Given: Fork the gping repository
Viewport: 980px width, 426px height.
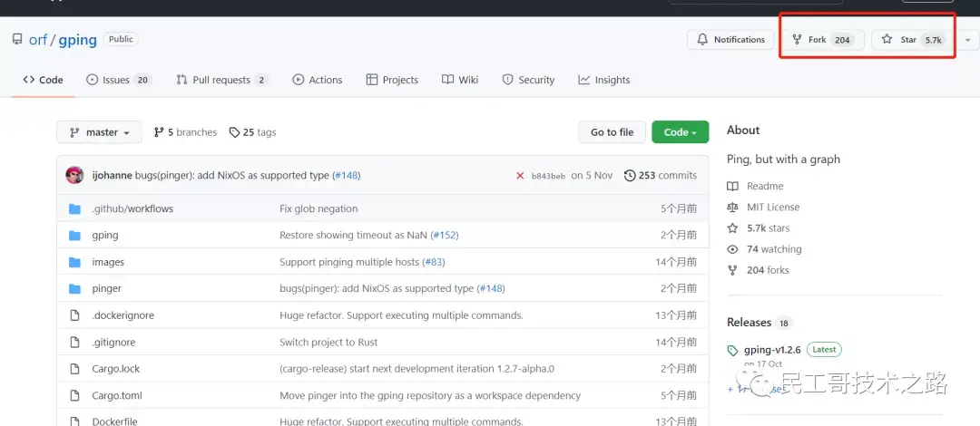Looking at the screenshot, I should pos(822,40).
